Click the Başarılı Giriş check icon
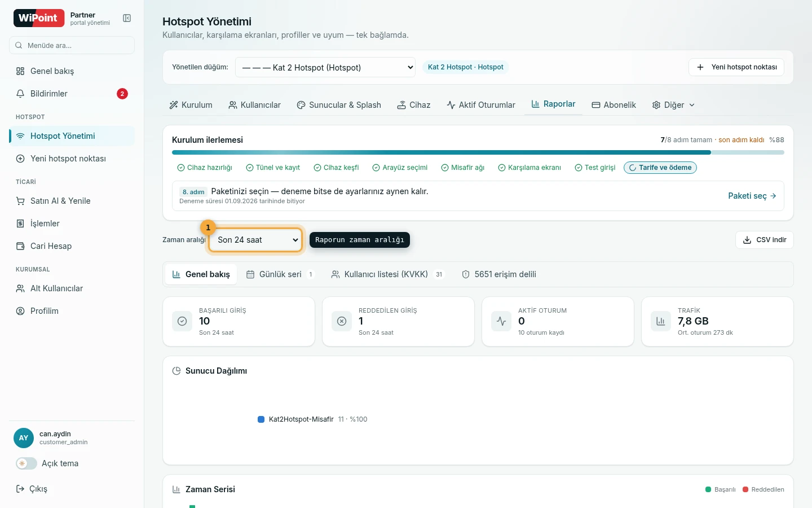Viewport: 812px width, 508px height. pos(182,321)
